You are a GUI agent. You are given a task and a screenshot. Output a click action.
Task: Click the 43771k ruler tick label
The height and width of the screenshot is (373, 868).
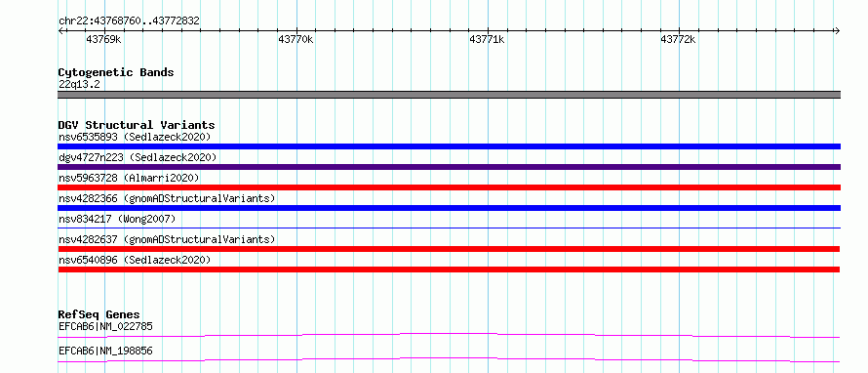487,39
